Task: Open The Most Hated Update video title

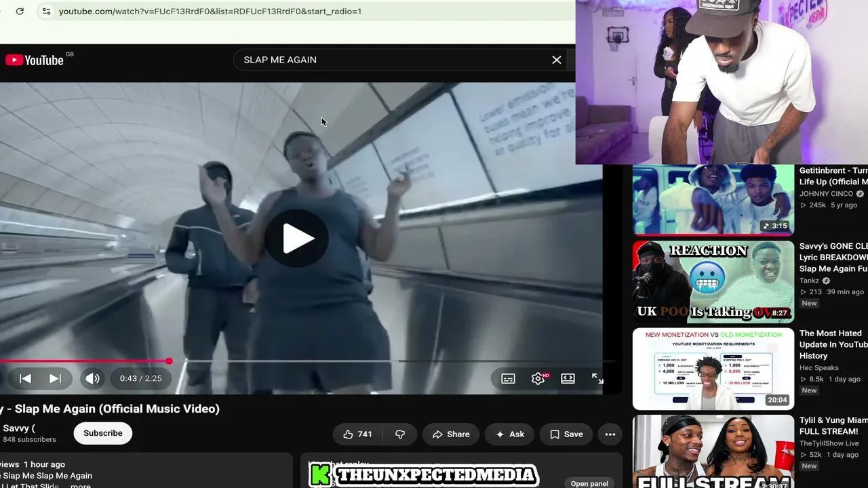Action: (833, 344)
